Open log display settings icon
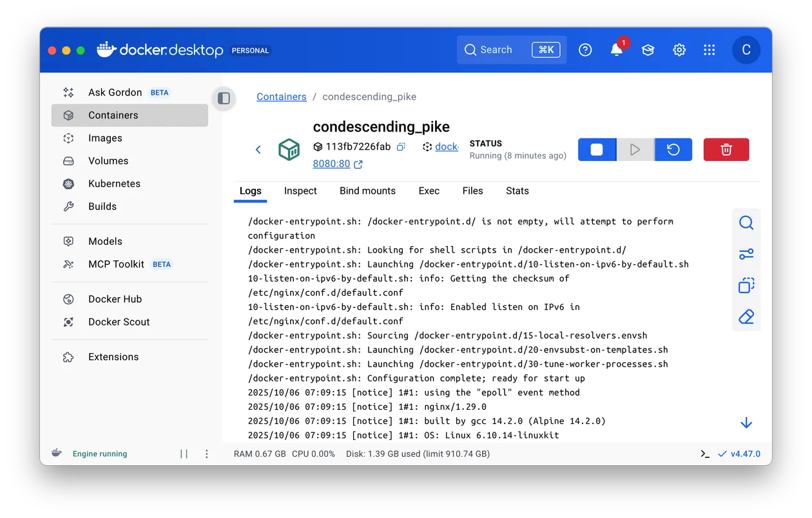This screenshot has height=518, width=812. (746, 254)
